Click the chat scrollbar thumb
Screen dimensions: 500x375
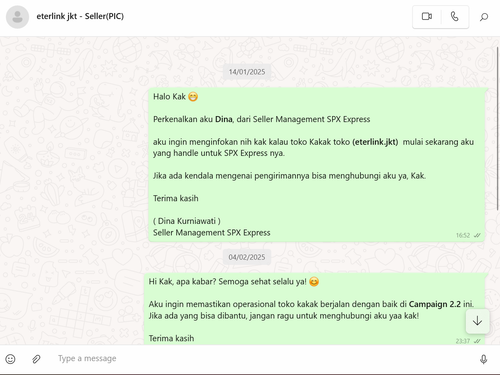pyautogui.click(x=498, y=128)
